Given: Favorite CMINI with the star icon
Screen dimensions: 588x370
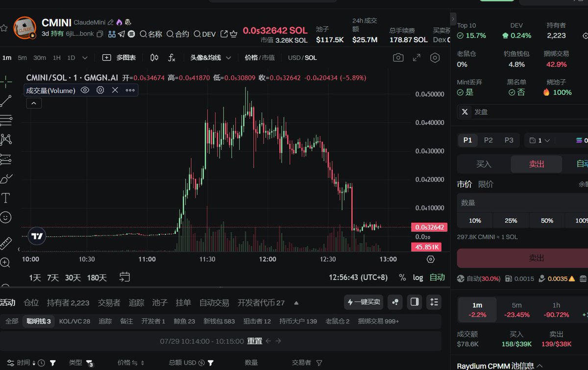Looking at the screenshot, I should (4, 28).
